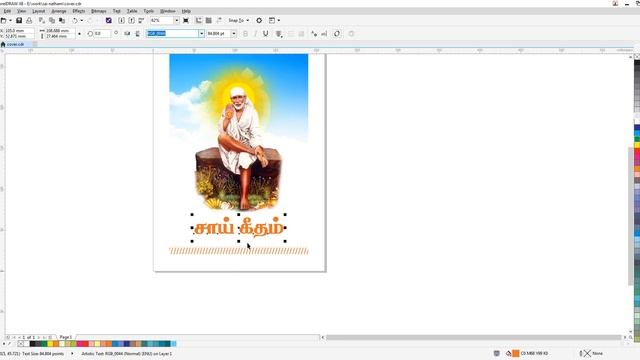The width and height of the screenshot is (640, 360).
Task: Expand the Undo history dropdown arrow
Action: click(x=82, y=20)
